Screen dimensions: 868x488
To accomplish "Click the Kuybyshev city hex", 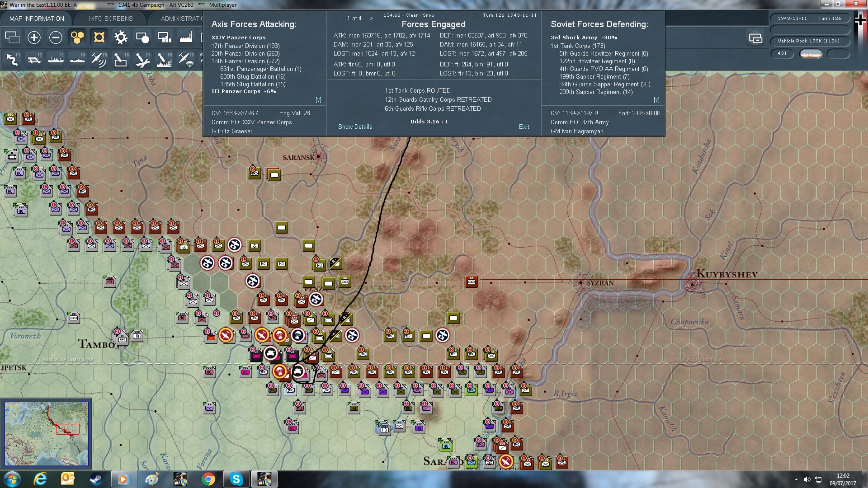I will point(692,285).
